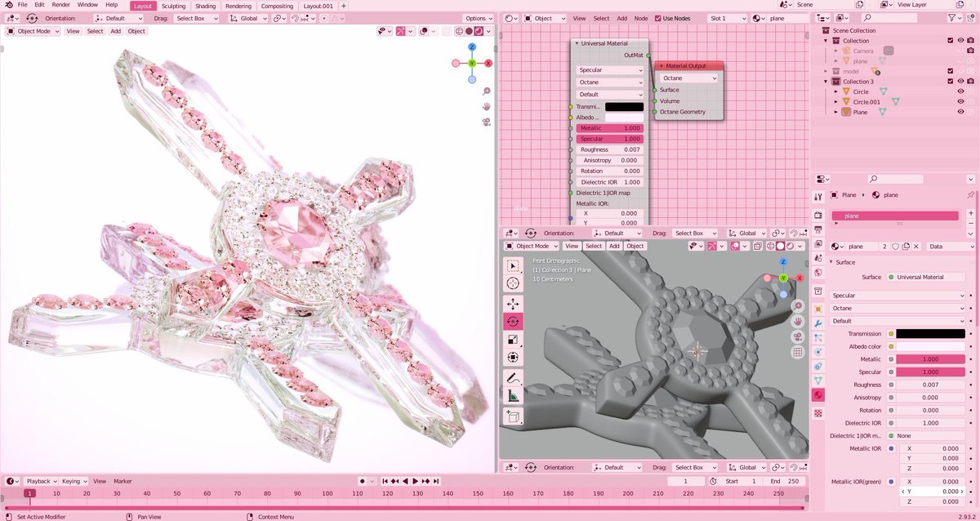Image resolution: width=980 pixels, height=521 pixels.
Task: Pin the properties context with pin icon
Action: click(x=970, y=195)
